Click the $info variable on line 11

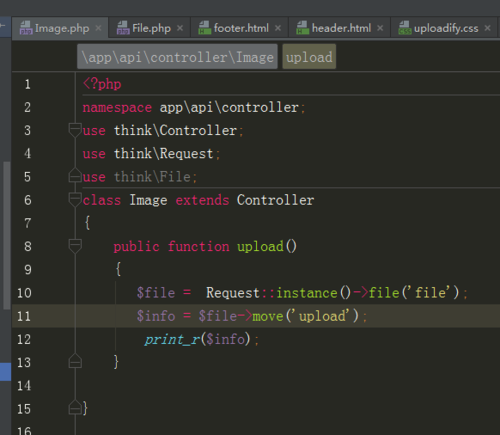pos(156,316)
